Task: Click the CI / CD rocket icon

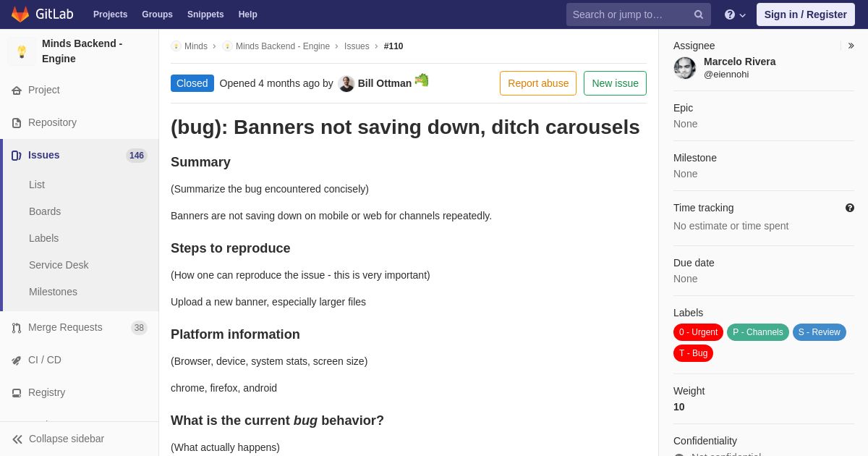Action: pyautogui.click(x=17, y=360)
